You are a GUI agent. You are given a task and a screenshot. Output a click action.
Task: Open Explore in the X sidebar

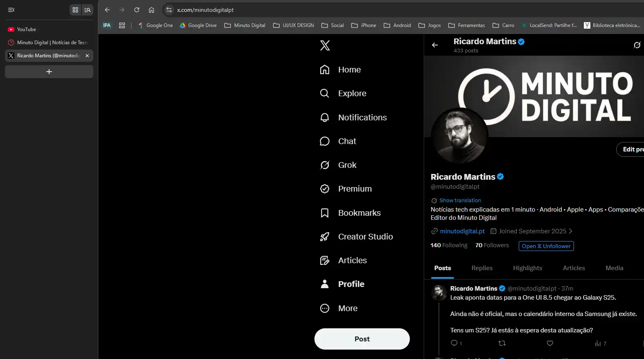coord(343,93)
